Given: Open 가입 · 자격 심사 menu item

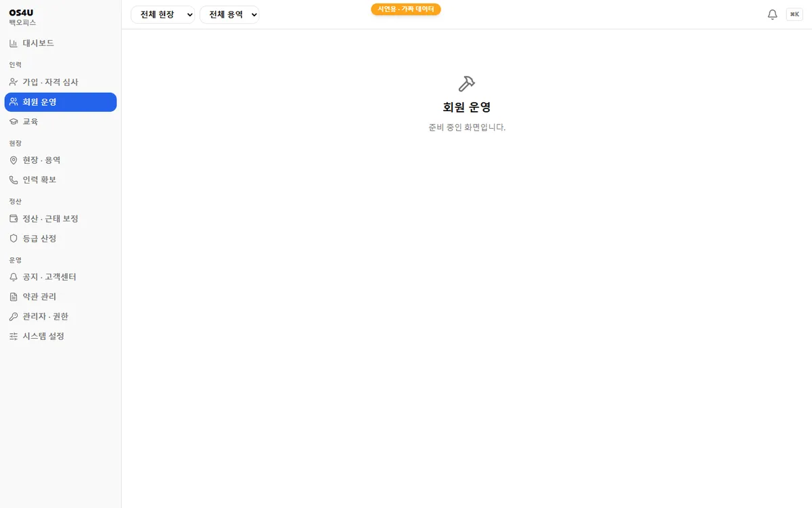Looking at the screenshot, I should tap(61, 82).
